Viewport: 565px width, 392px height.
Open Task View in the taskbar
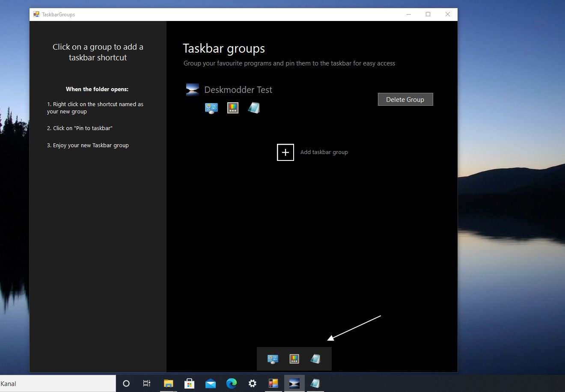tap(147, 383)
